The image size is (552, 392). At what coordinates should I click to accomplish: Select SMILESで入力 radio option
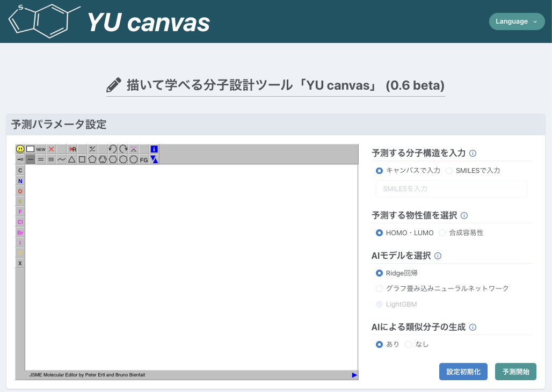(x=449, y=171)
